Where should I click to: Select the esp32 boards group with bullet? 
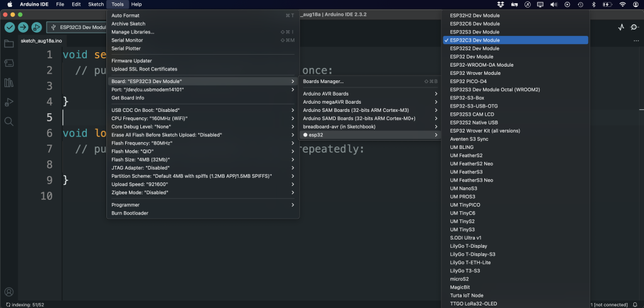coord(370,135)
